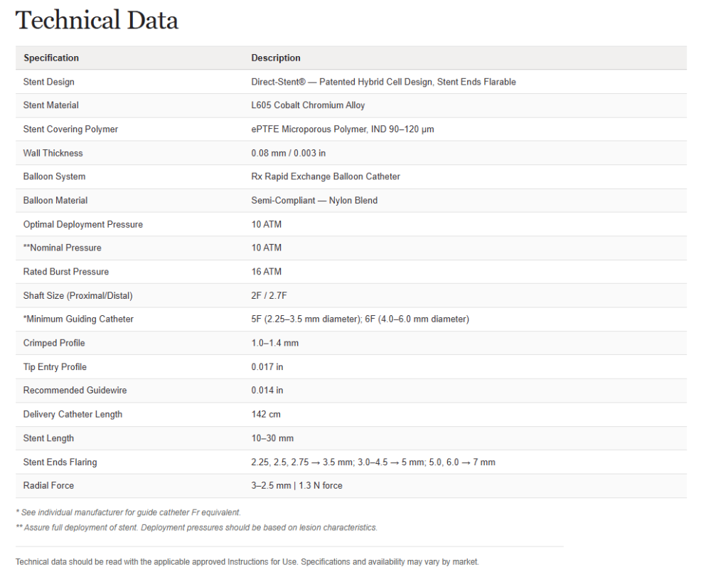Click the Technical Data heading
Image resolution: width=728 pixels, height=577 pixels.
[97, 21]
